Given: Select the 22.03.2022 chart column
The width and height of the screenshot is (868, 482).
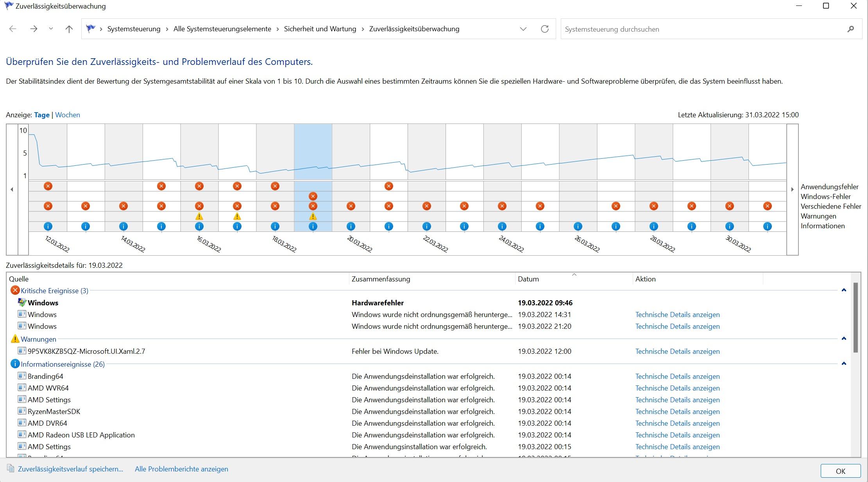Looking at the screenshot, I should coord(426,178).
